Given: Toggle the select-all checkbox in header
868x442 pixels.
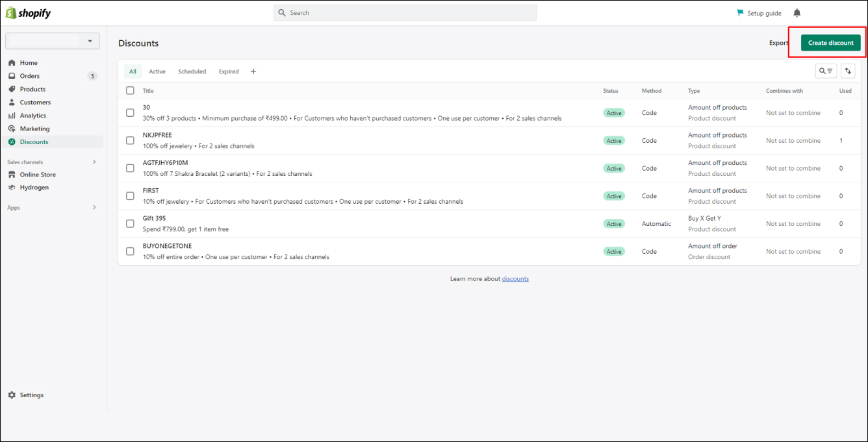Looking at the screenshot, I should click(130, 91).
